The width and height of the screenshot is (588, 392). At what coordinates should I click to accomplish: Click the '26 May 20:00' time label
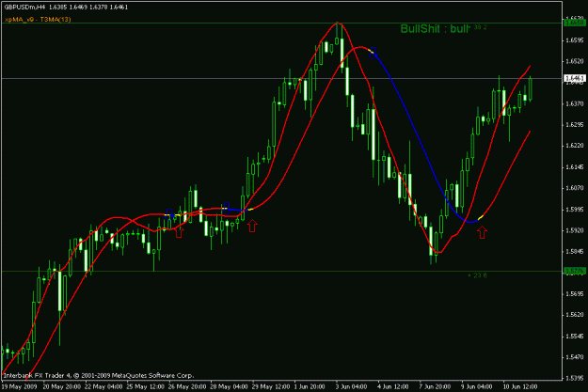187,386
